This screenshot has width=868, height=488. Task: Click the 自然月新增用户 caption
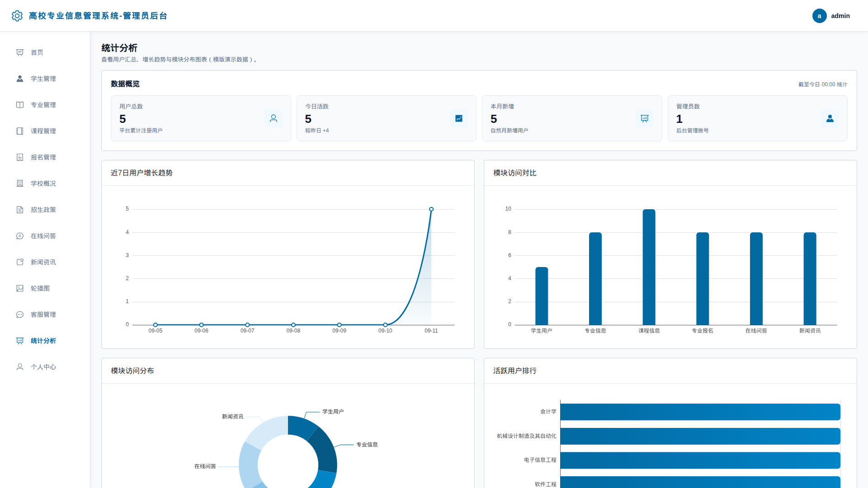pyautogui.click(x=509, y=131)
